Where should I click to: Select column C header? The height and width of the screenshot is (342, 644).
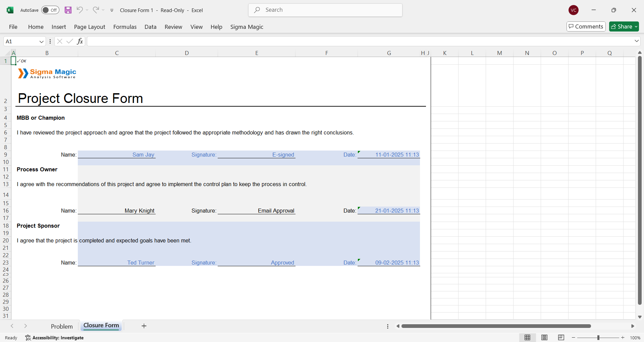117,53
